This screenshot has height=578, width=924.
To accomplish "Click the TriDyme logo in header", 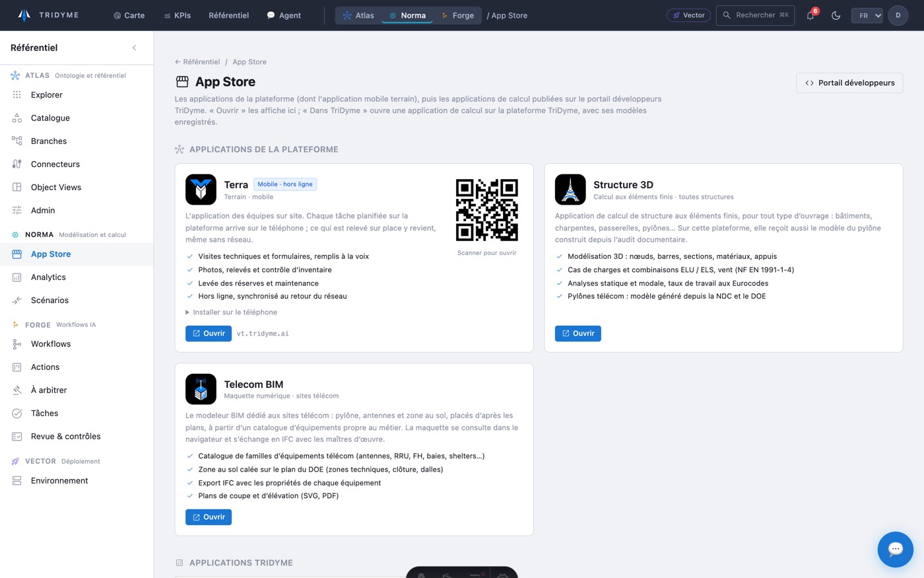I will (x=48, y=15).
